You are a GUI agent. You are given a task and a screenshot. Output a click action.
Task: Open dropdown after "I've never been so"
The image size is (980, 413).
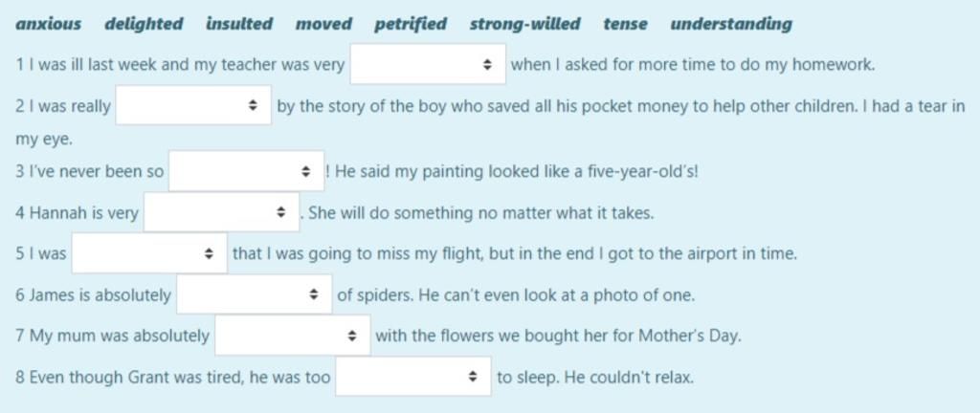click(x=246, y=171)
